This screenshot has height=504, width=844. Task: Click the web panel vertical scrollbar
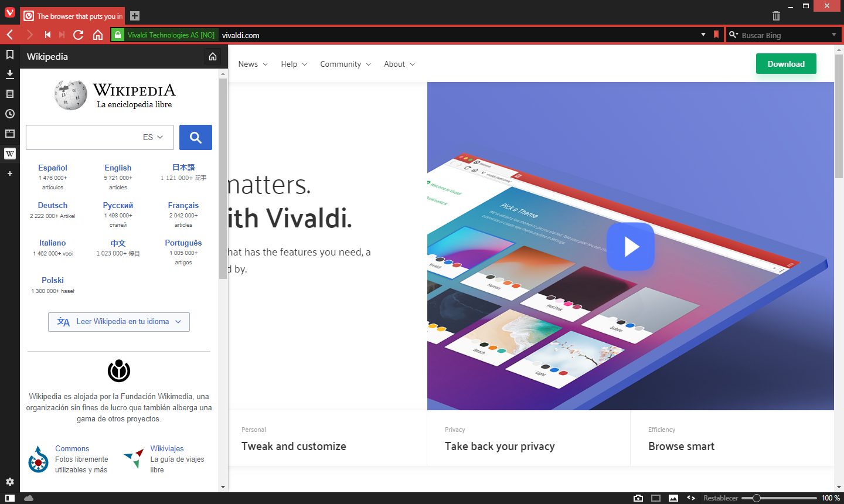pyautogui.click(x=223, y=179)
